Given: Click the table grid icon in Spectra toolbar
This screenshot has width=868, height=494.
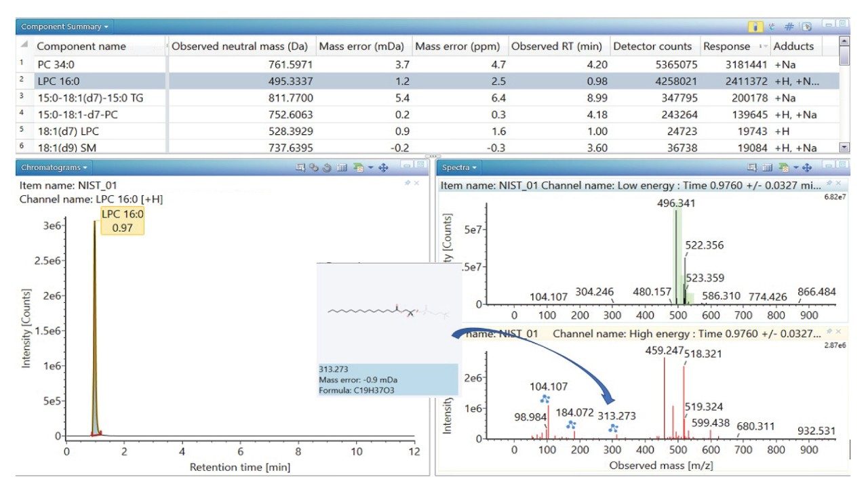Looking at the screenshot, I should 767,167.
